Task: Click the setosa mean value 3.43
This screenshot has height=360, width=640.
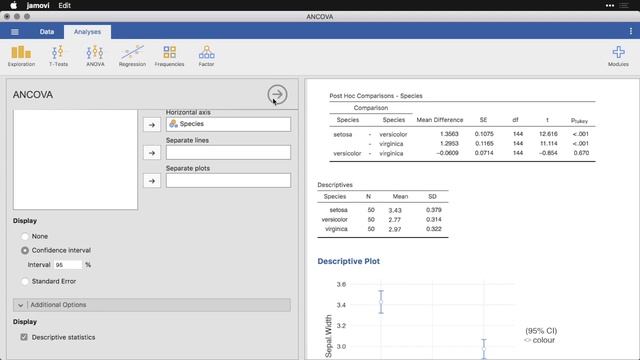Action: click(395, 210)
